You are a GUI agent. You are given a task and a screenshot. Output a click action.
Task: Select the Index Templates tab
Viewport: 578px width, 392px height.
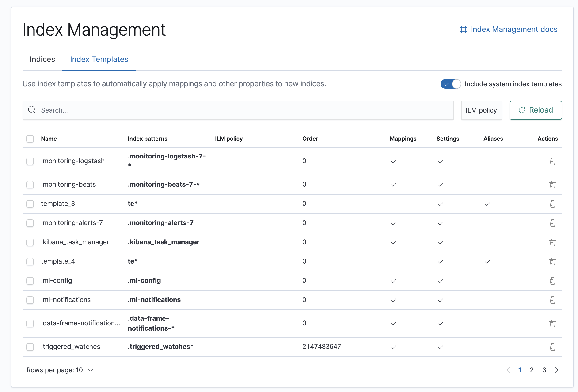pos(99,59)
